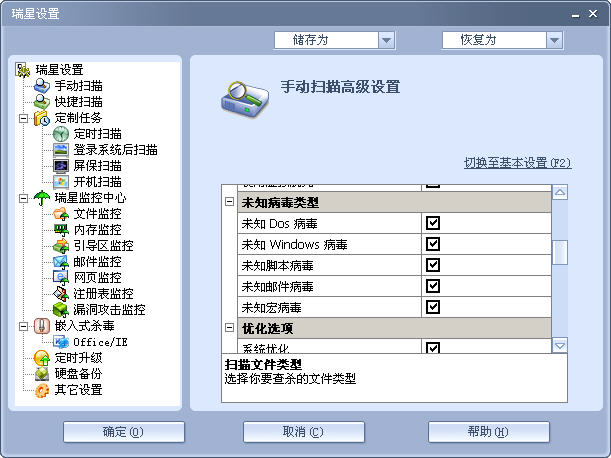Select 手动扫描 in settings tree
Image resolution: width=611 pixels, height=458 pixels.
pyautogui.click(x=78, y=86)
